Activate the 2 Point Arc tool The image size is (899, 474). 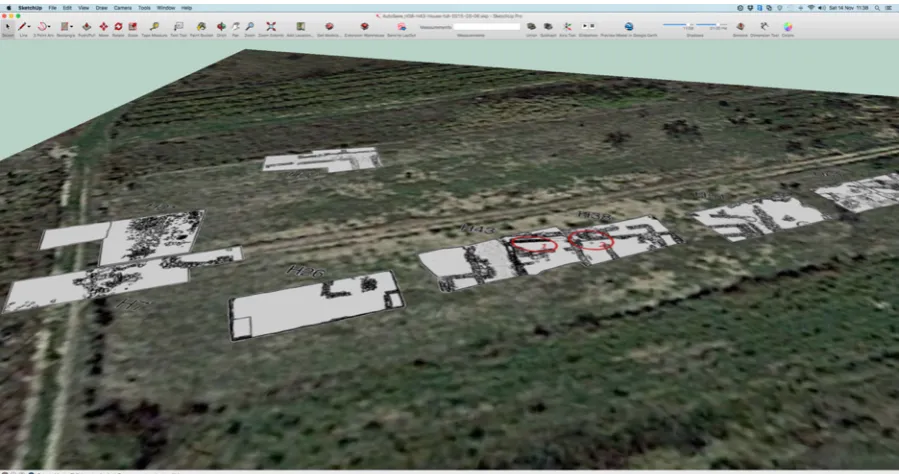click(42, 26)
